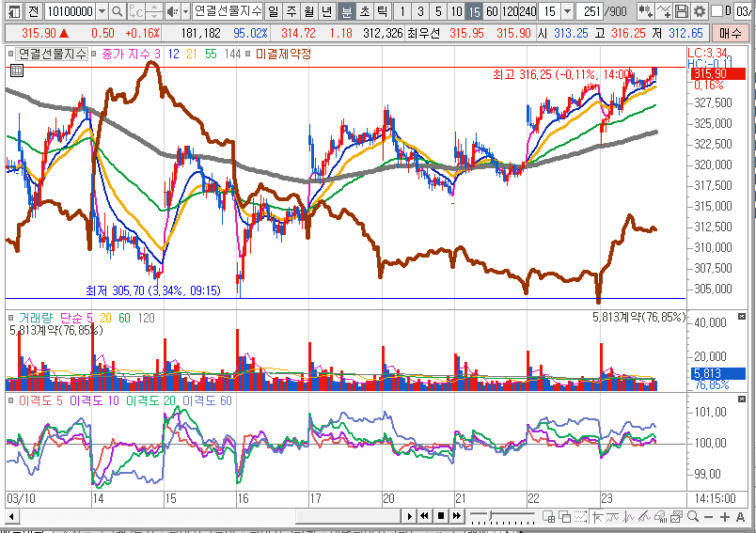Click the plus icon in bottom toolbar
Screen dimensions: 756x533
(x=724, y=516)
